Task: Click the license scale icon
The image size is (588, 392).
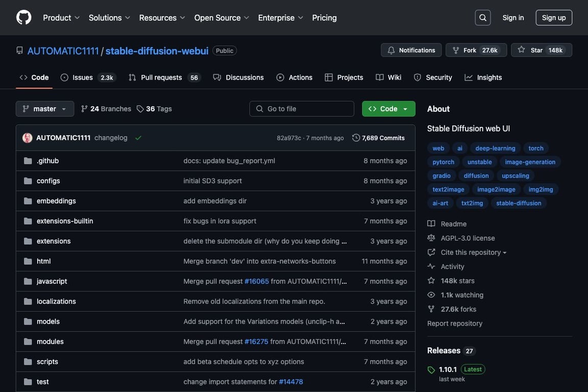Action: 431,238
